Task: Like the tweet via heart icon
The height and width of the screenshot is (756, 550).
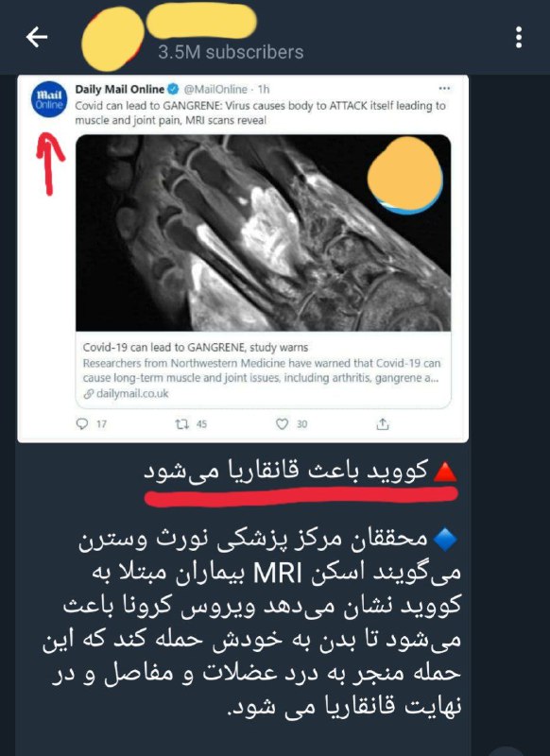Action: pos(282,423)
